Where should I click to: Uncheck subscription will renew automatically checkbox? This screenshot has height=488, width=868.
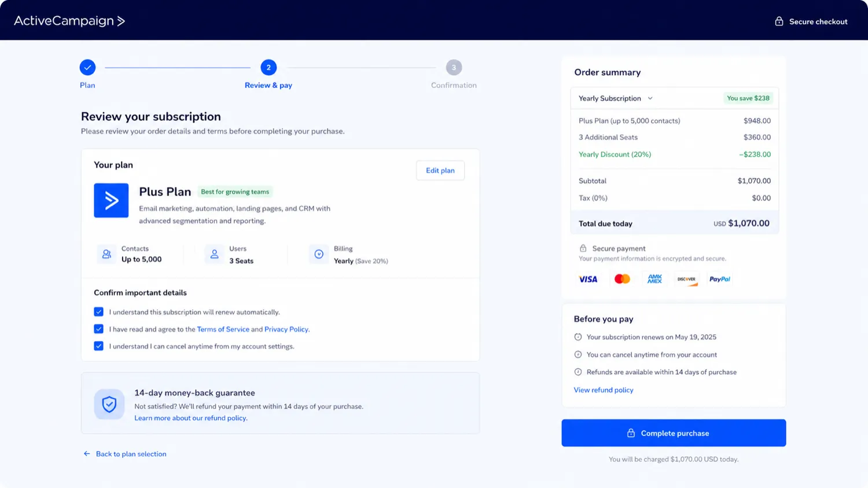[x=98, y=312]
